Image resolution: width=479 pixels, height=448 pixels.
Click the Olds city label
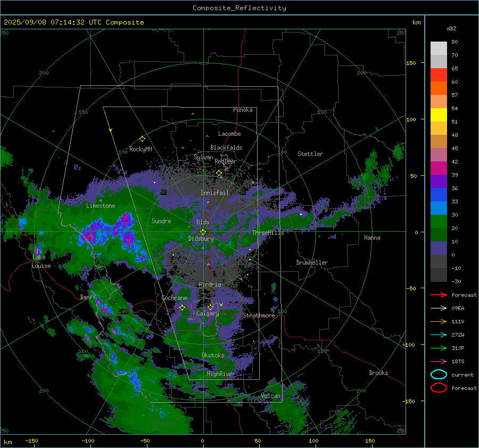[x=203, y=222]
